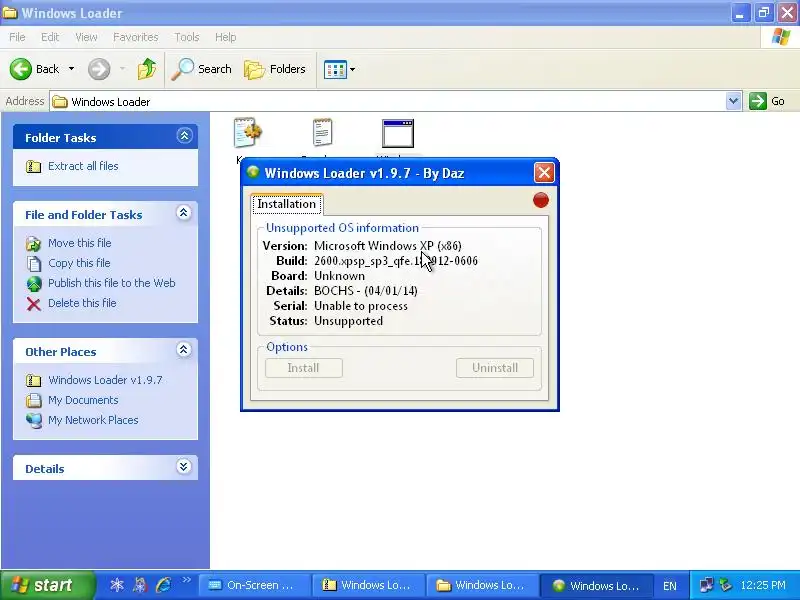
Task: Switch to Windows Loader folder taskbar button
Action: (482, 585)
